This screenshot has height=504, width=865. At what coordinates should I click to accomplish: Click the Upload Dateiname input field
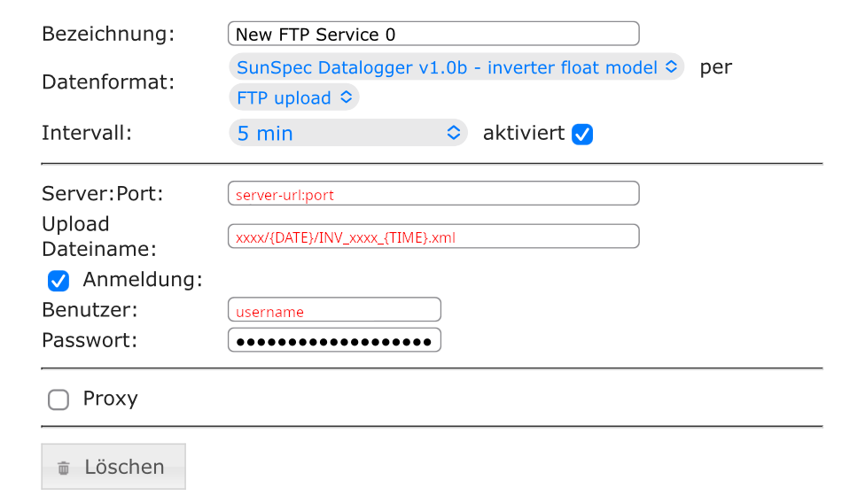coord(433,236)
